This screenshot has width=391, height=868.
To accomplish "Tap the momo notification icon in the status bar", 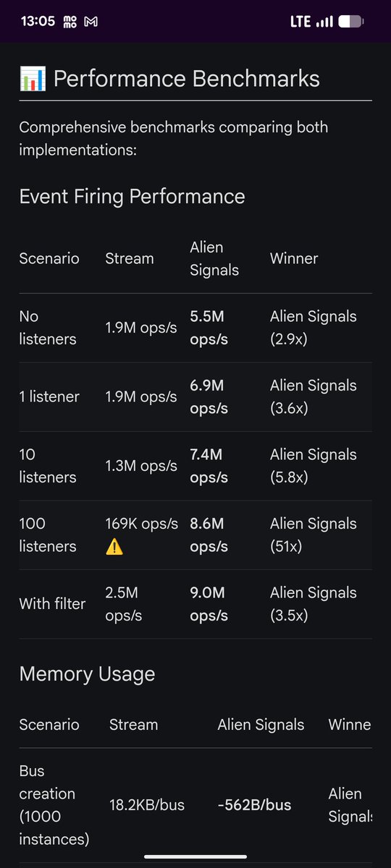I will (71, 22).
